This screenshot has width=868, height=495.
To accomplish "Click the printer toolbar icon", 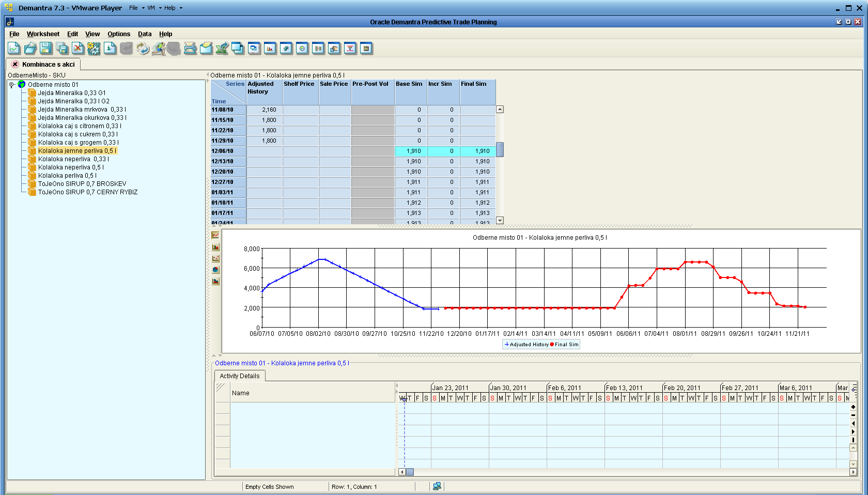I will pyautogui.click(x=190, y=49).
